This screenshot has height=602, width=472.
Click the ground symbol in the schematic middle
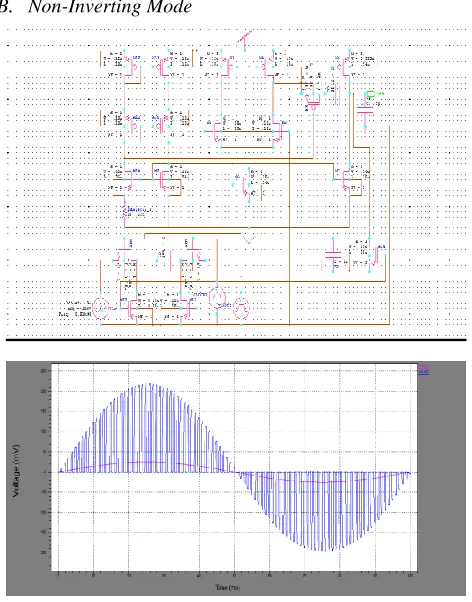click(249, 239)
